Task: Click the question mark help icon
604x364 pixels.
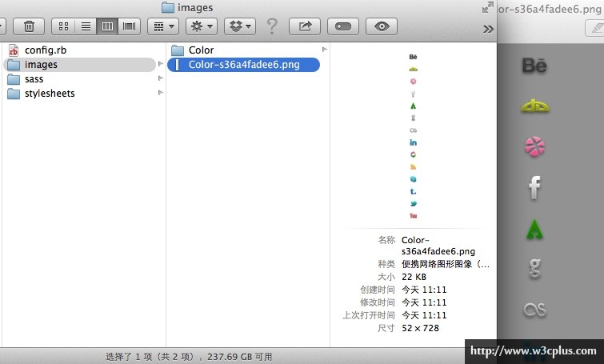Action: (272, 26)
